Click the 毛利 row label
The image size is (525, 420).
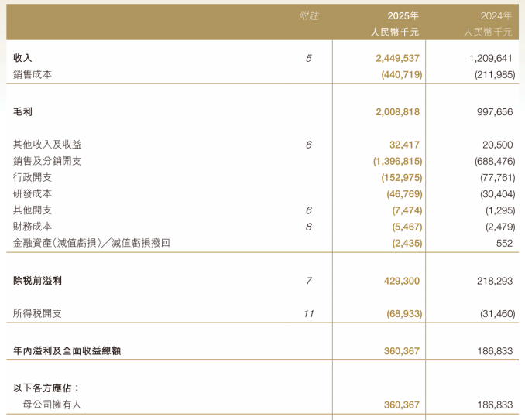pyautogui.click(x=22, y=111)
